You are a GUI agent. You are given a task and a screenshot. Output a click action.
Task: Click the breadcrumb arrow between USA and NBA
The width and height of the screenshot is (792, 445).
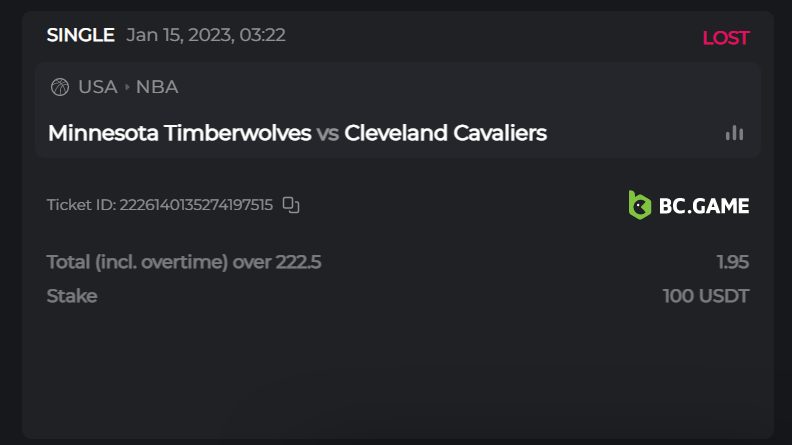pyautogui.click(x=127, y=87)
